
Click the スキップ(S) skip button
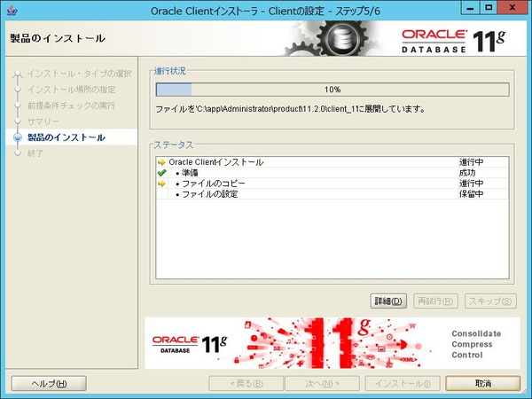(490, 301)
